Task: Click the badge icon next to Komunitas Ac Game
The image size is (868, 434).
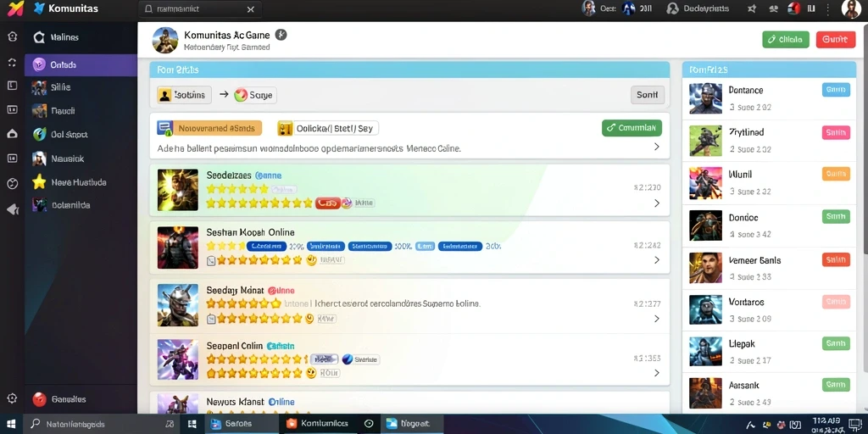Action: pyautogui.click(x=281, y=35)
